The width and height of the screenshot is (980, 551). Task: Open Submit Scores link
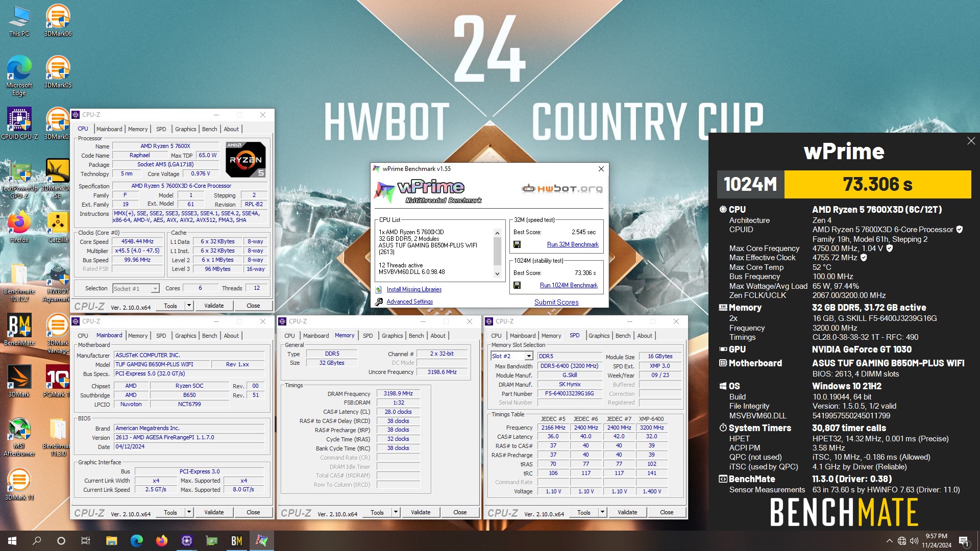[556, 302]
